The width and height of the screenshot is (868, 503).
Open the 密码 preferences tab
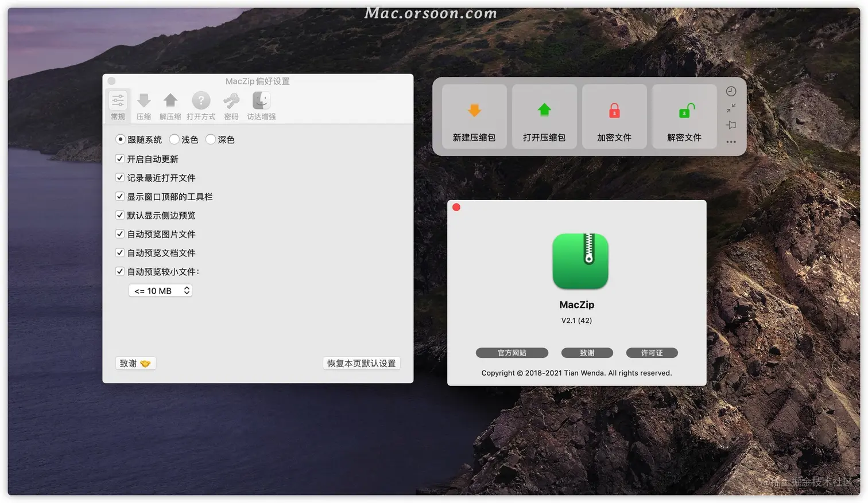pos(231,106)
